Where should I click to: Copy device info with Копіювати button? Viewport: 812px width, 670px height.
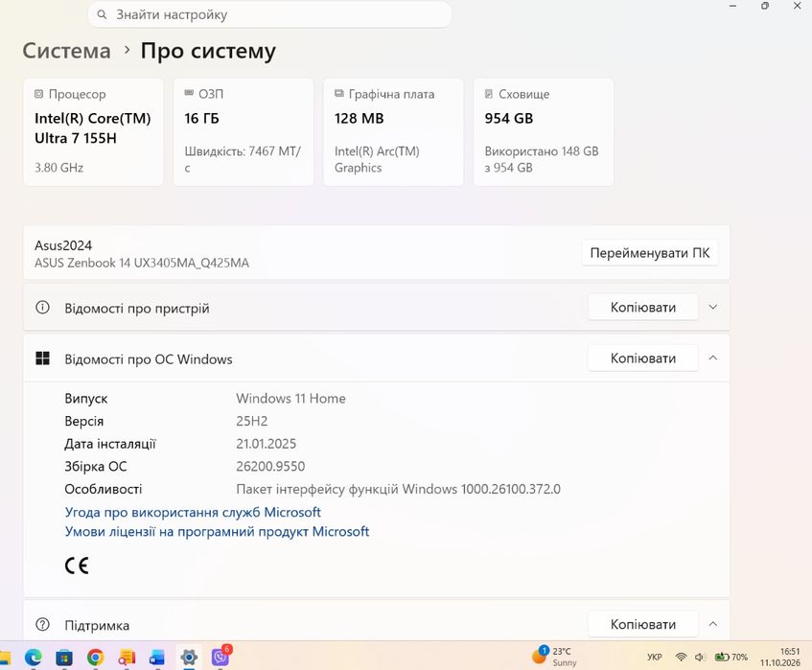(x=643, y=307)
